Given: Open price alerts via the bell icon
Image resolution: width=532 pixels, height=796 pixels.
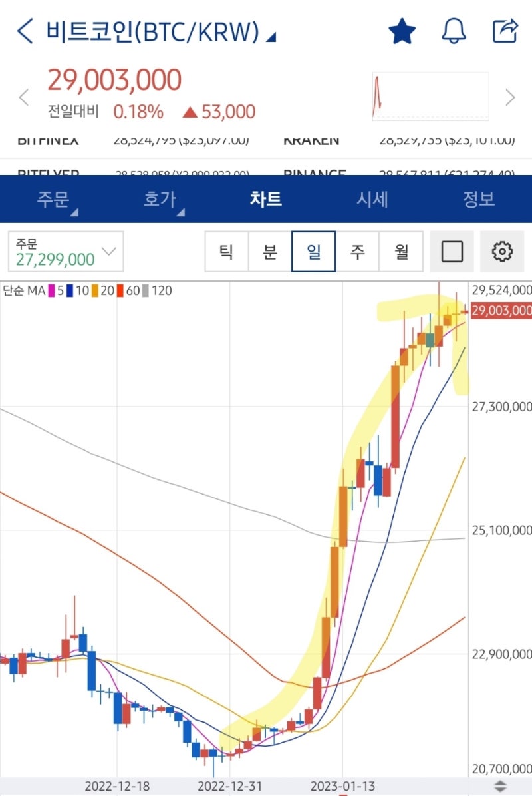Looking at the screenshot, I should (454, 30).
